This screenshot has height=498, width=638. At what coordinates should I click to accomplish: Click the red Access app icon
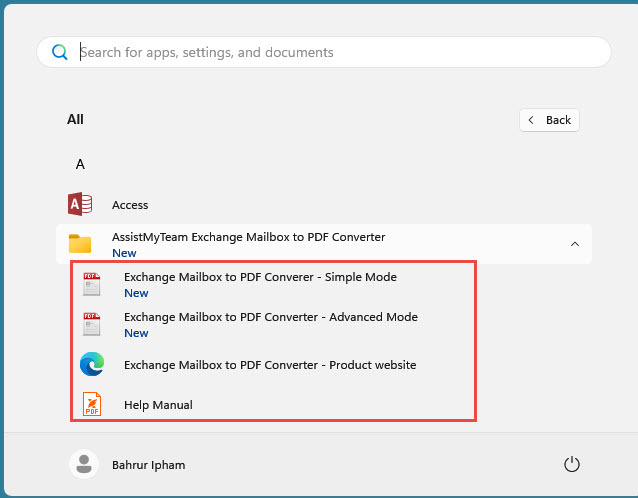tap(80, 205)
